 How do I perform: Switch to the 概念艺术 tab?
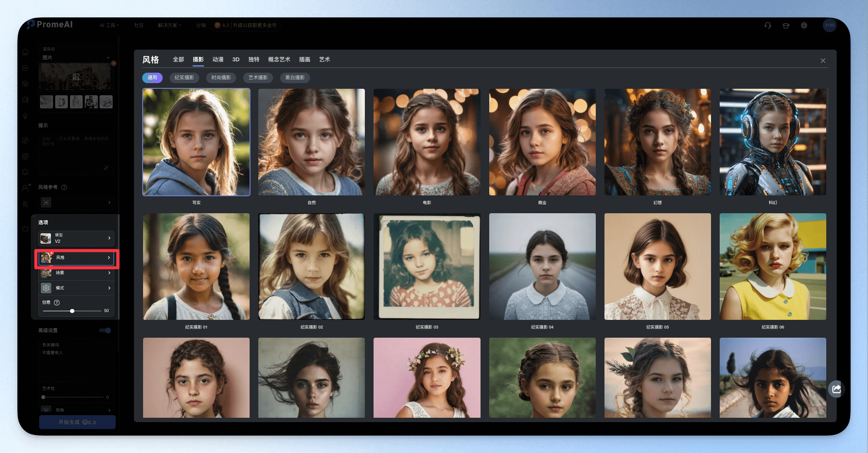[279, 60]
